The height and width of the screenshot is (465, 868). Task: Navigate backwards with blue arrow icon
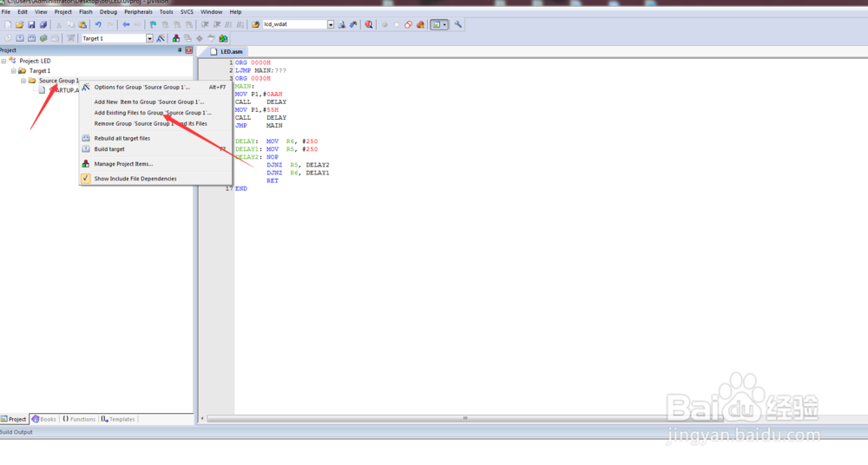coord(126,24)
